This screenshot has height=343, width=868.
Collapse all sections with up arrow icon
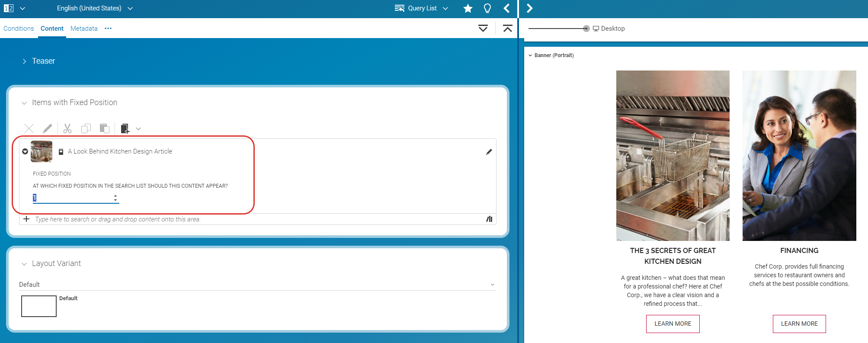pyautogui.click(x=507, y=29)
